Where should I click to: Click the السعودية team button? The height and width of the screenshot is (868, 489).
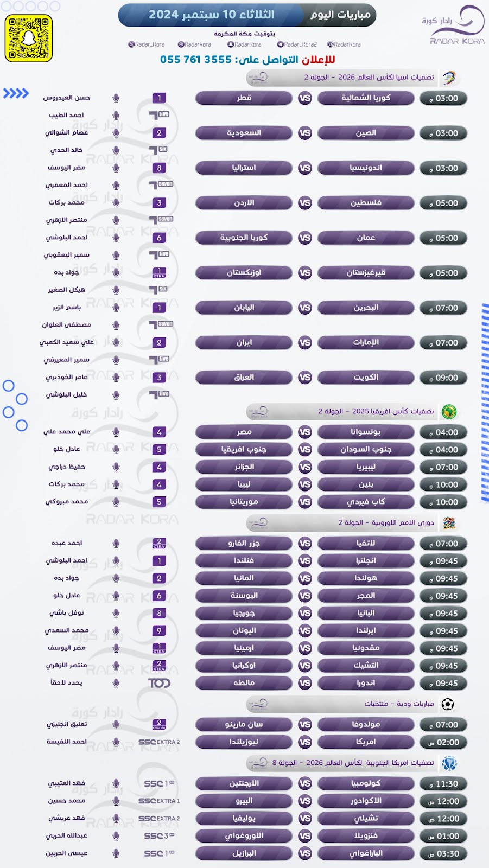[x=244, y=133]
